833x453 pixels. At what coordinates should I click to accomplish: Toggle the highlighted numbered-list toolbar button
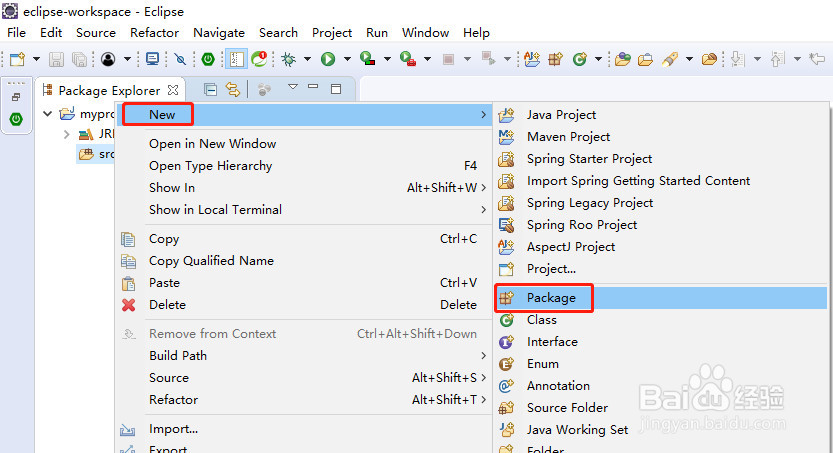click(236, 59)
